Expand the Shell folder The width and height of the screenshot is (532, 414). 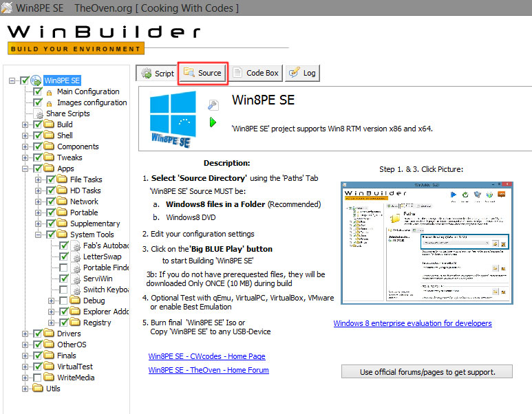pos(25,135)
